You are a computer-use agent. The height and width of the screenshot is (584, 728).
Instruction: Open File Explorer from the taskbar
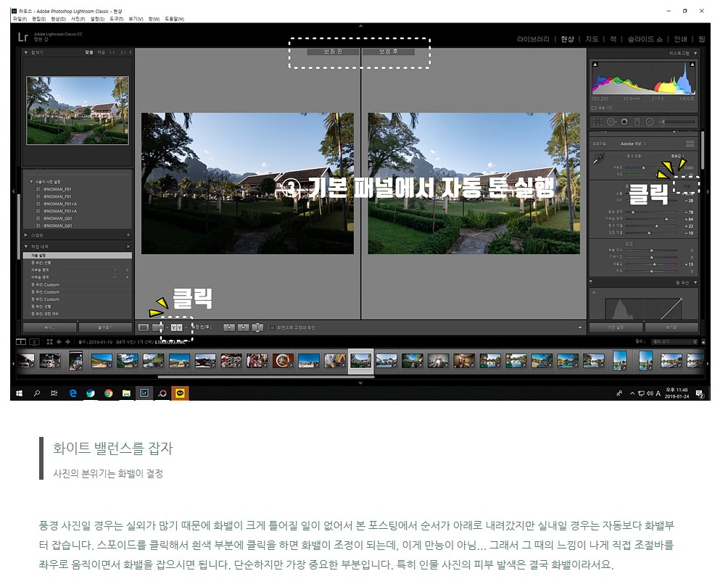coord(126,393)
